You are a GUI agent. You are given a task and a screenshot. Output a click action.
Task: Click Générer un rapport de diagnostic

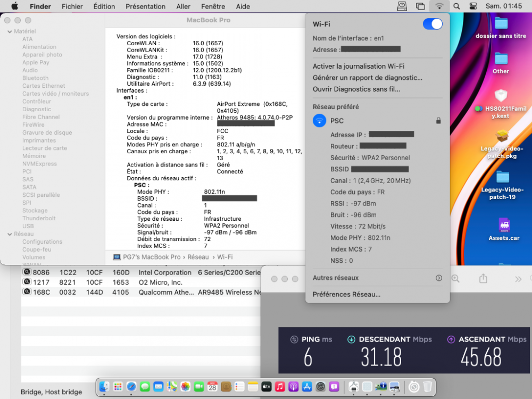(368, 78)
